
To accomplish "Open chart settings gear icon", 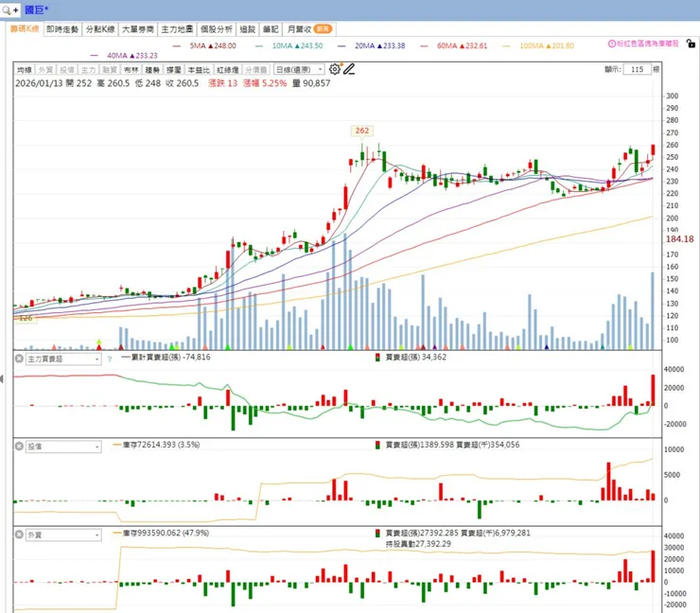I will tap(334, 69).
